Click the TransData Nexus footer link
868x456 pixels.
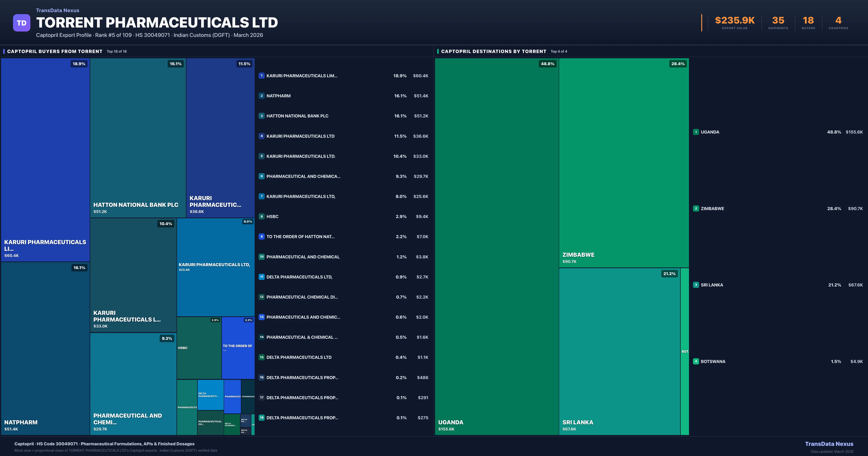pyautogui.click(x=829, y=444)
